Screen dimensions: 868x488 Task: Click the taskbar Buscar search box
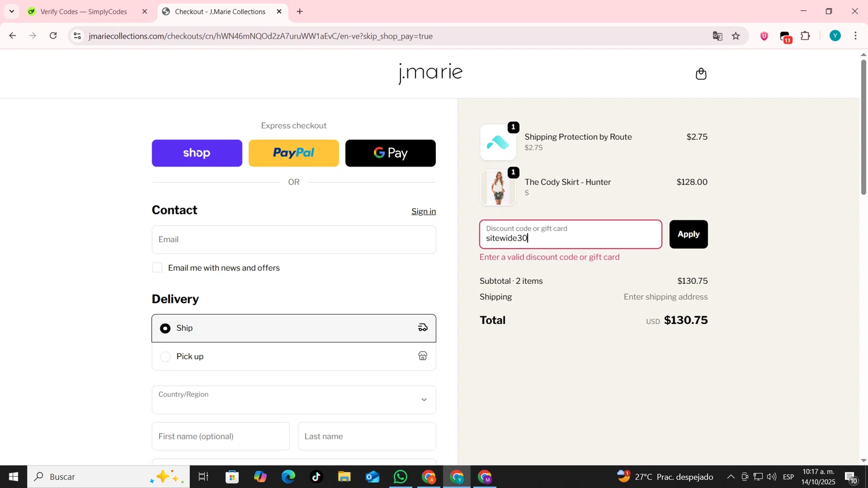pos(109,477)
